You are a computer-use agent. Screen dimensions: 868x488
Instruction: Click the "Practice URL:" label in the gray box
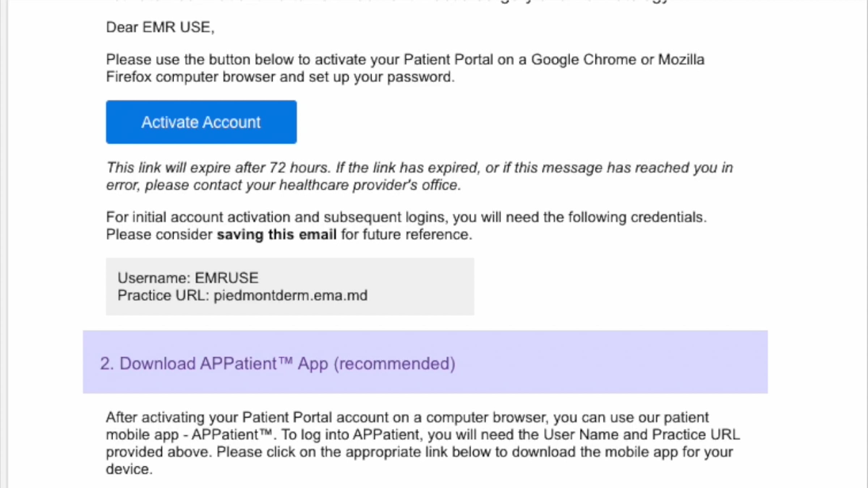(163, 296)
